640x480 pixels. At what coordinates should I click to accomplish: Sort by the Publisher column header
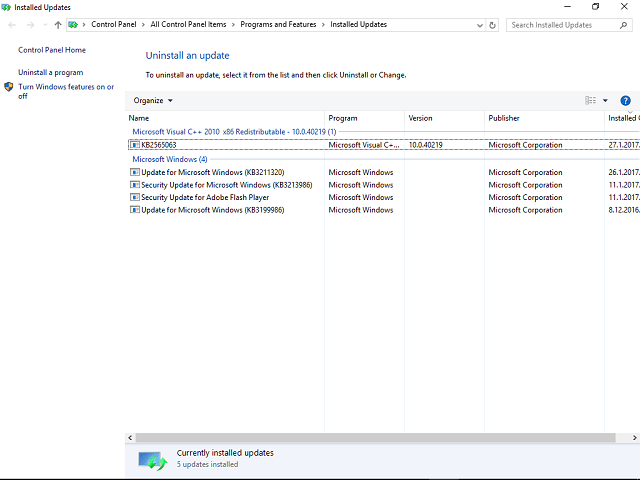[544, 118]
